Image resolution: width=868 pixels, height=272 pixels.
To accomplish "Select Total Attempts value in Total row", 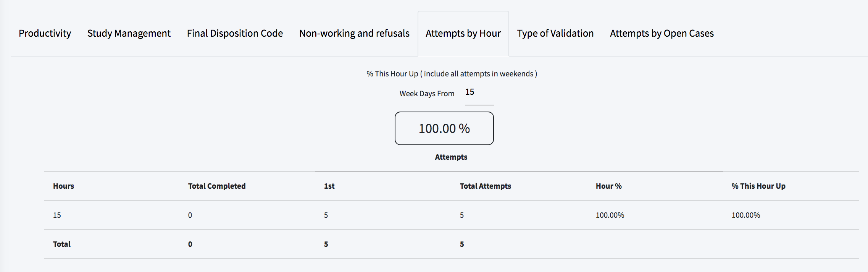I will (x=462, y=244).
